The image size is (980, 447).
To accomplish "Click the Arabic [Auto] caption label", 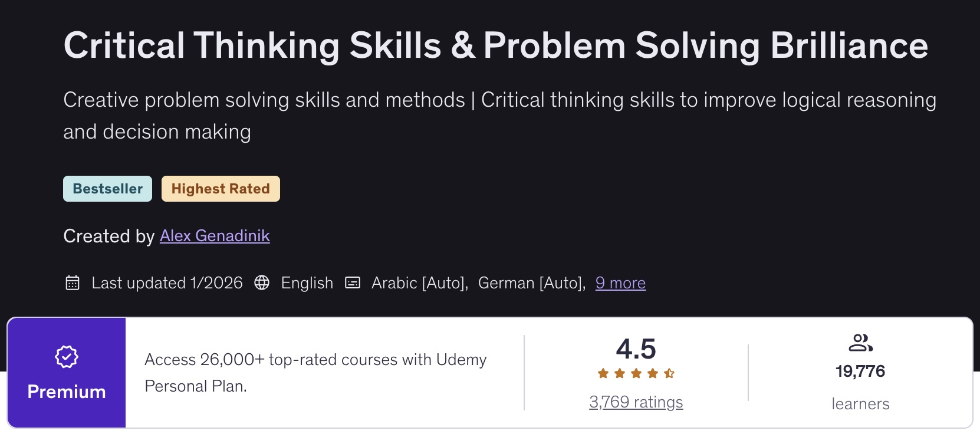I will (419, 283).
